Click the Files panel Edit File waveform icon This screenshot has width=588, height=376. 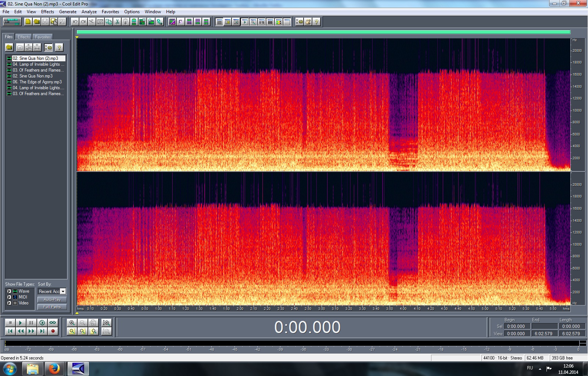click(37, 47)
